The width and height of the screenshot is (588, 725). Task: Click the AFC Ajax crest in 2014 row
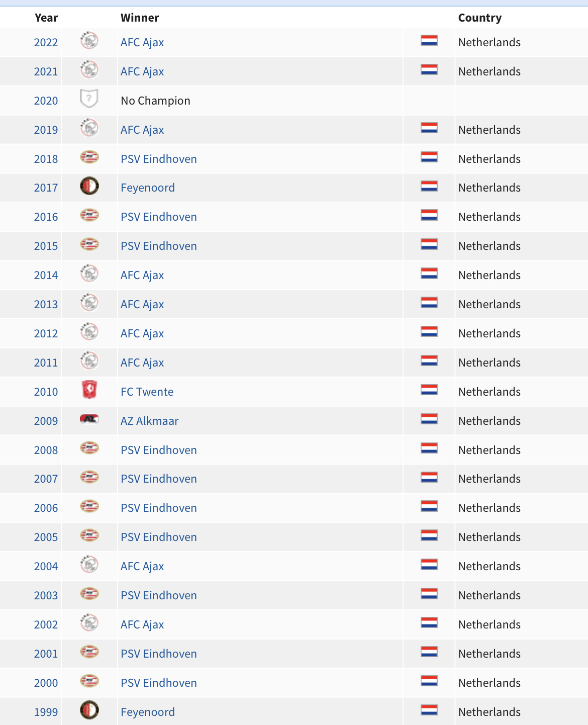[89, 274]
